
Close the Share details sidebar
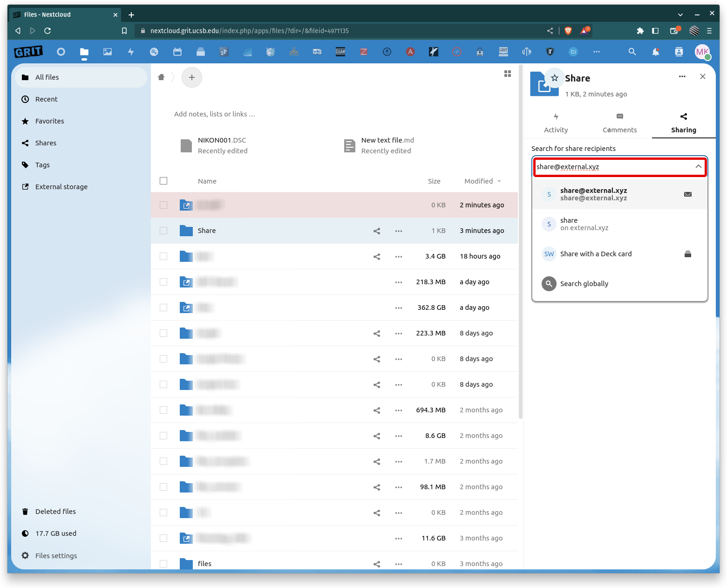tap(703, 76)
